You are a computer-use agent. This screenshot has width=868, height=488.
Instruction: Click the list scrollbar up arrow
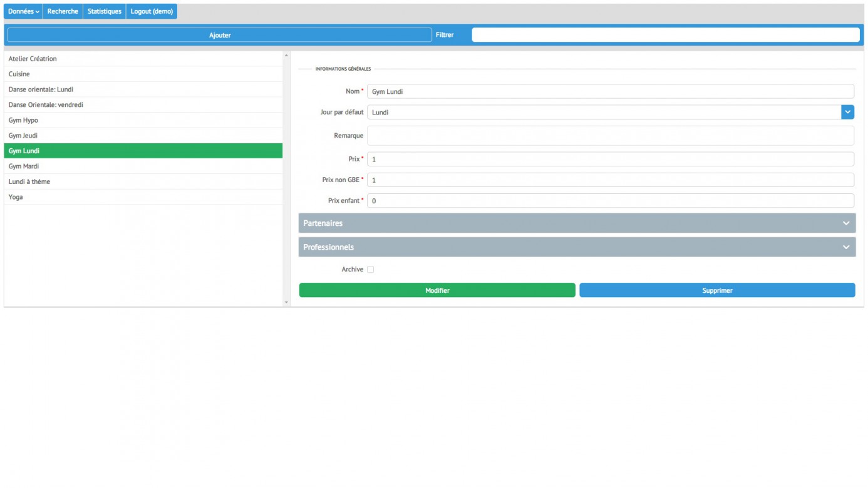(x=286, y=55)
